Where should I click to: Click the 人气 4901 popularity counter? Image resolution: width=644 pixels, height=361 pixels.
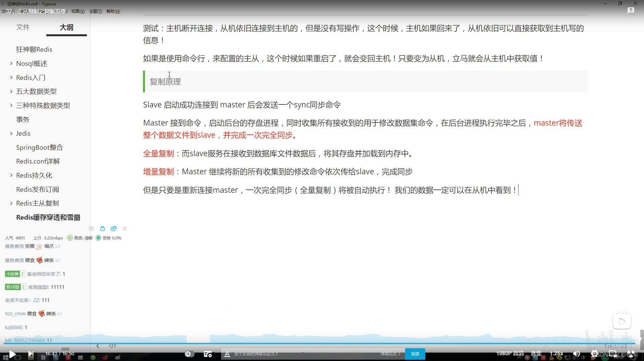point(15,238)
